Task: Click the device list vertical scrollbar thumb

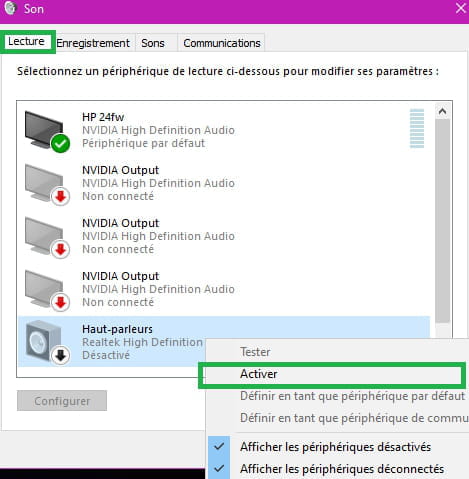Action: (442, 220)
